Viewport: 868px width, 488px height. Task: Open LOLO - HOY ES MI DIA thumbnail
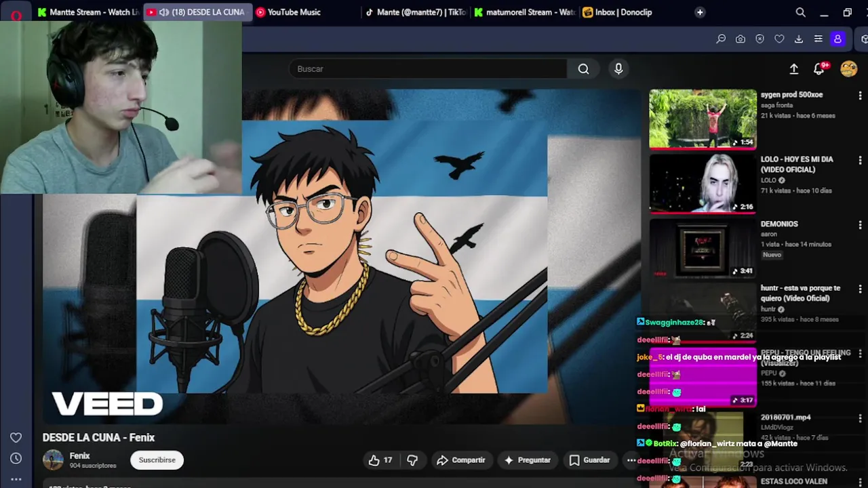click(703, 183)
